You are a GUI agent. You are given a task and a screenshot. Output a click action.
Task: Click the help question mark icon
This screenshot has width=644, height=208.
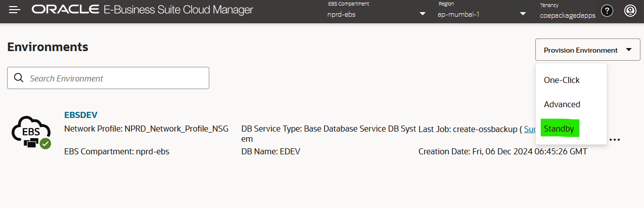tap(607, 11)
